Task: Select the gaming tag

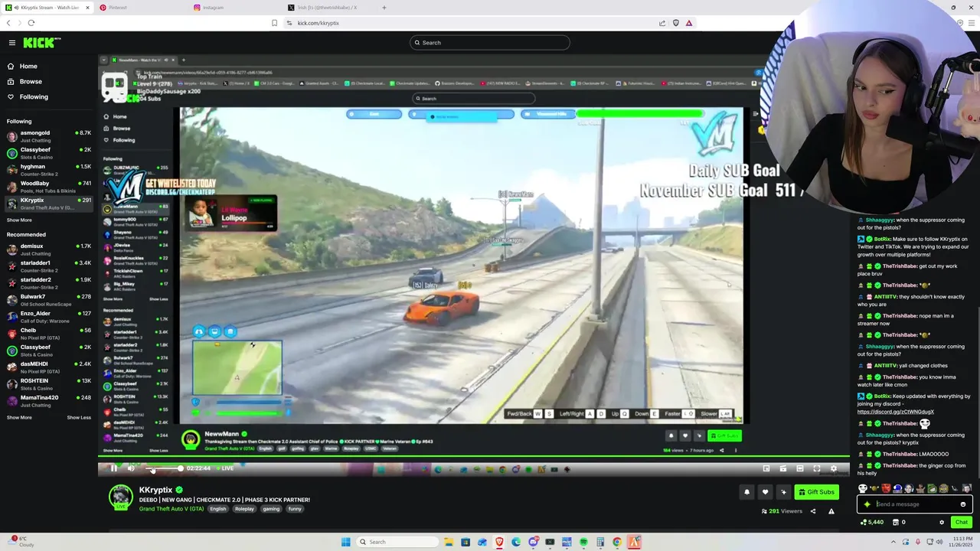Action: coord(271,509)
